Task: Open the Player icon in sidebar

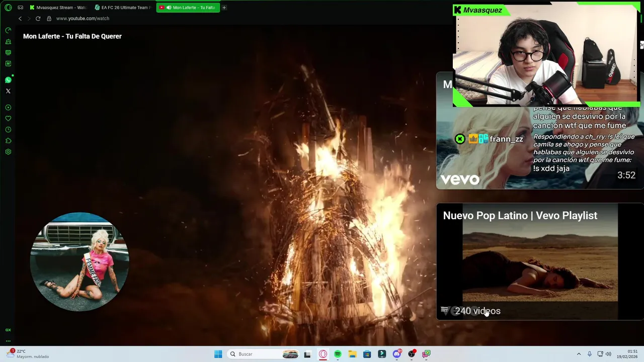Action: click(x=8, y=108)
